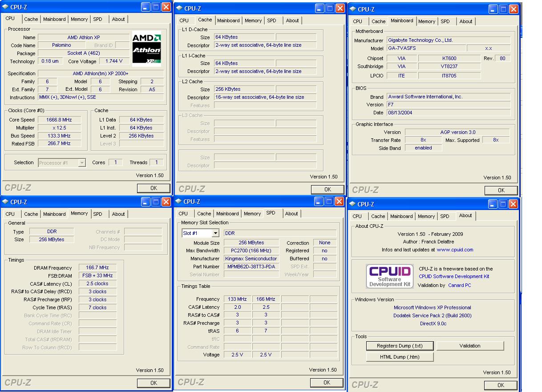Open the Processor #1 selection dropdown
542x392 pixels.
pyautogui.click(x=62, y=163)
